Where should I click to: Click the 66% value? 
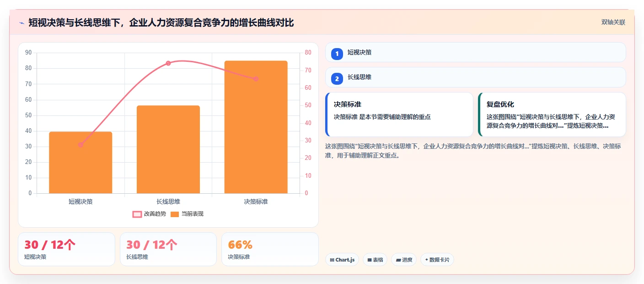click(x=240, y=245)
